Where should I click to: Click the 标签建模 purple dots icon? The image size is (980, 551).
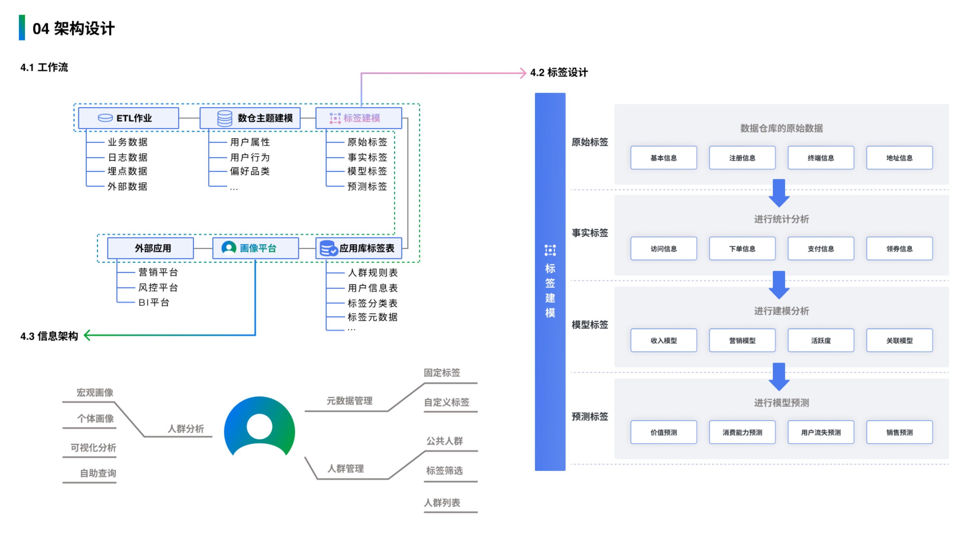pyautogui.click(x=335, y=118)
